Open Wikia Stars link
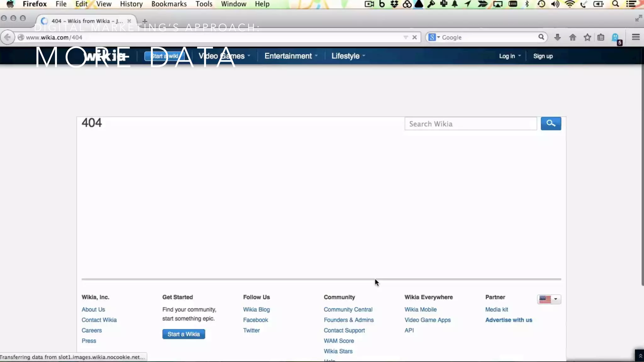The image size is (644, 362). [338, 351]
